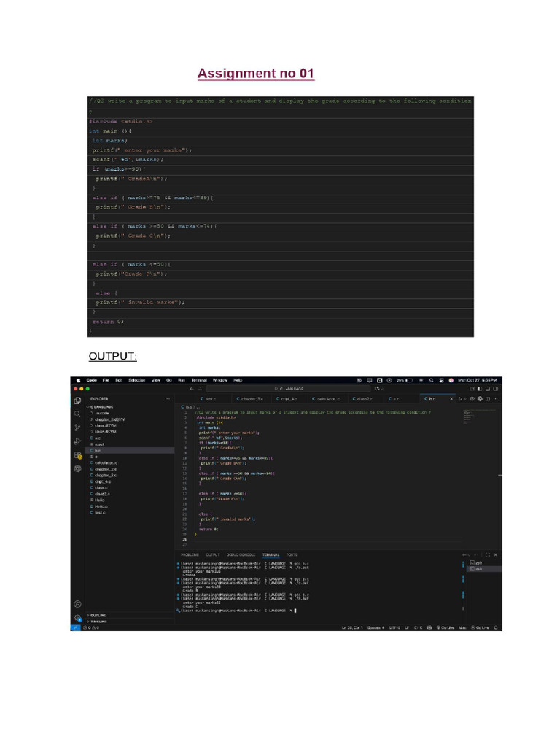The width and height of the screenshot is (560, 747).
Task: Open the PORTS panel tab
Action: (292, 554)
